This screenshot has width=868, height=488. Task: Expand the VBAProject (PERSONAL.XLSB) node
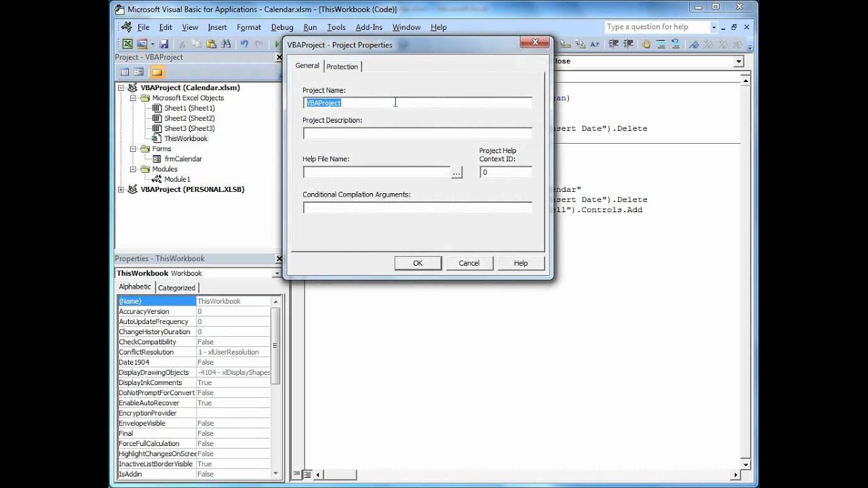coord(121,189)
